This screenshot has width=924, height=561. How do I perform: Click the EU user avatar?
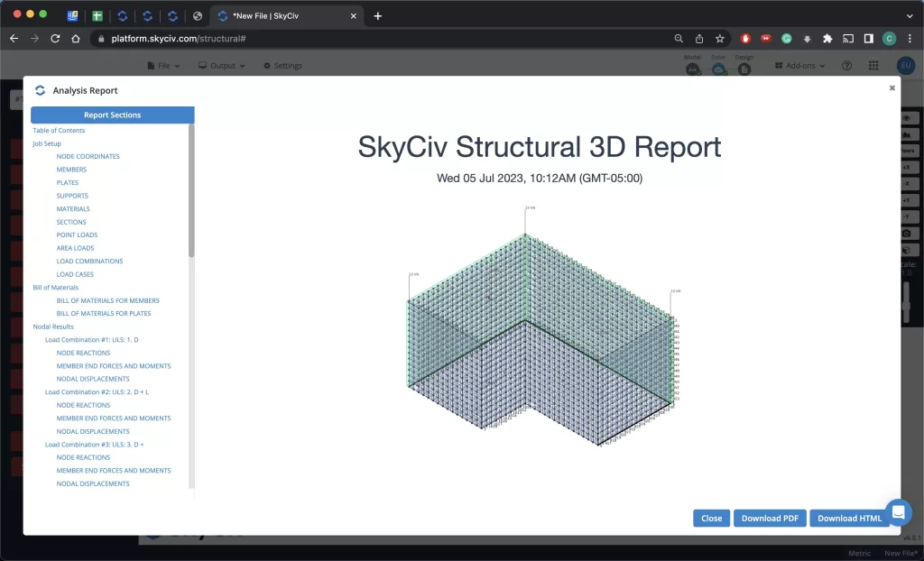pyautogui.click(x=905, y=66)
